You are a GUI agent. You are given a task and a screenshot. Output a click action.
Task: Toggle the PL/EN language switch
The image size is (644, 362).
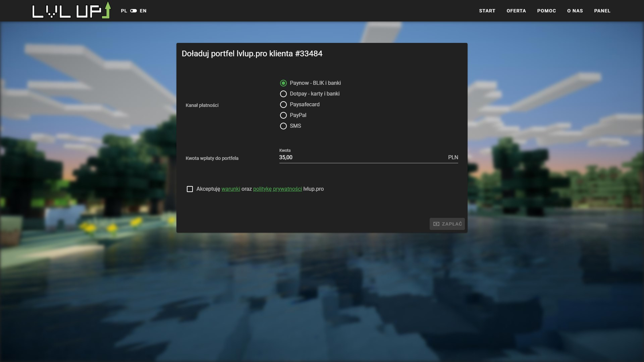[133, 11]
